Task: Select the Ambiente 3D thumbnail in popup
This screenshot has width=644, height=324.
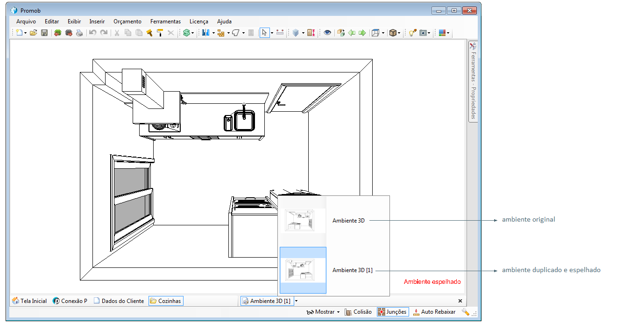Action: (303, 220)
